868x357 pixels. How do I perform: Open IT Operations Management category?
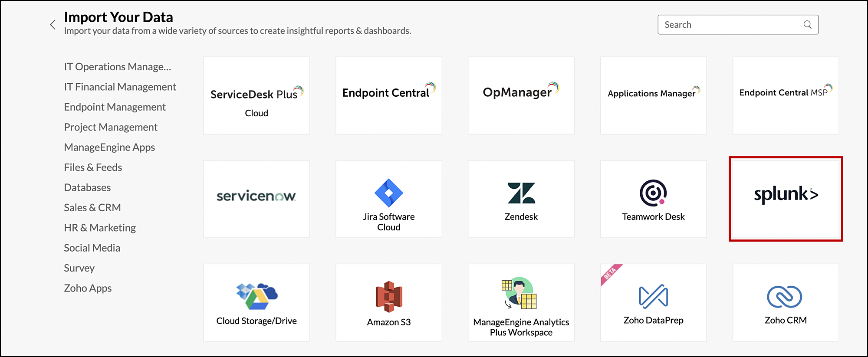tap(118, 67)
